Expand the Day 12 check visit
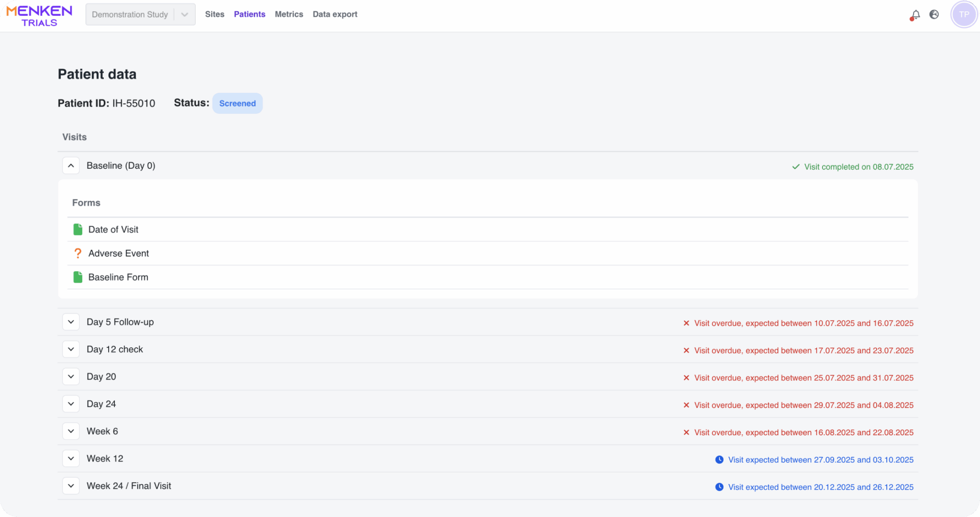This screenshot has height=517, width=980. tap(71, 349)
